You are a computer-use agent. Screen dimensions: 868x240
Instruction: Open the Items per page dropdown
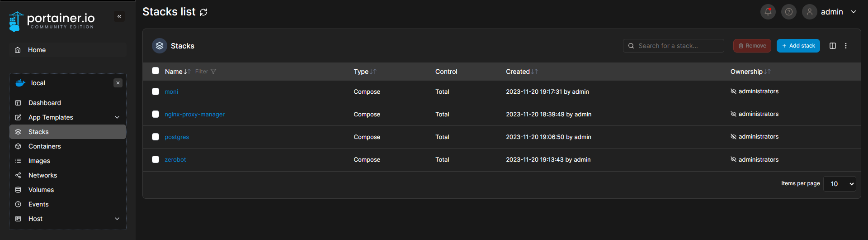pos(840,184)
